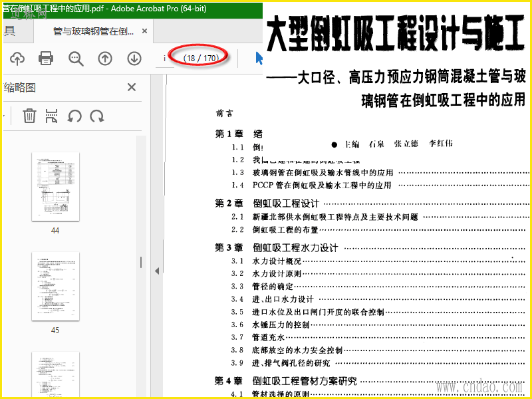Click entry 3.2 水力设计原则
The image size is (532, 399).
267,273
